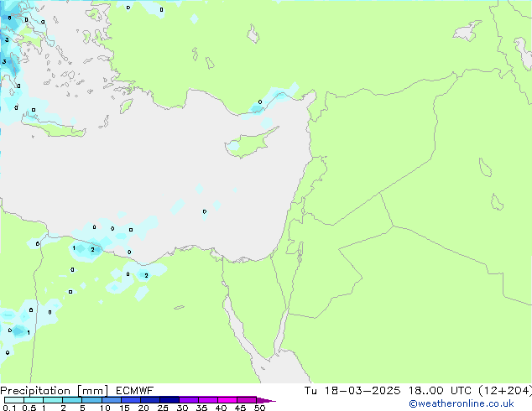Viewport: 532px width, 411px height.
Task: Open the weatheronline.co.uk link
Action: point(461,403)
